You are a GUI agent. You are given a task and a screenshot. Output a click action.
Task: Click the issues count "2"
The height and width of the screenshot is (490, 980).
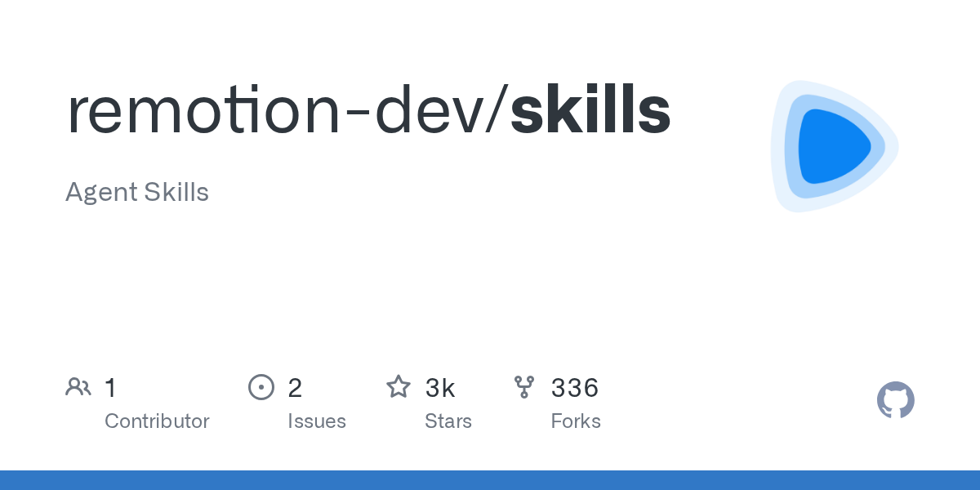295,387
